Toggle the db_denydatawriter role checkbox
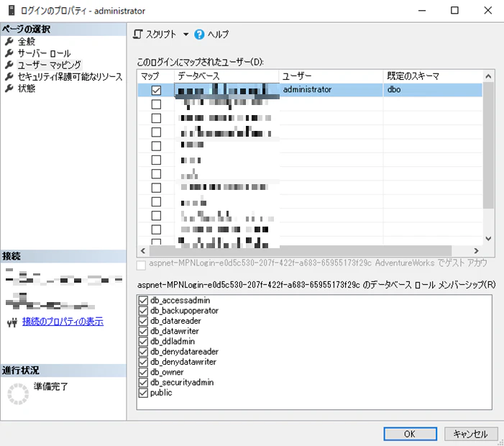 (x=143, y=362)
